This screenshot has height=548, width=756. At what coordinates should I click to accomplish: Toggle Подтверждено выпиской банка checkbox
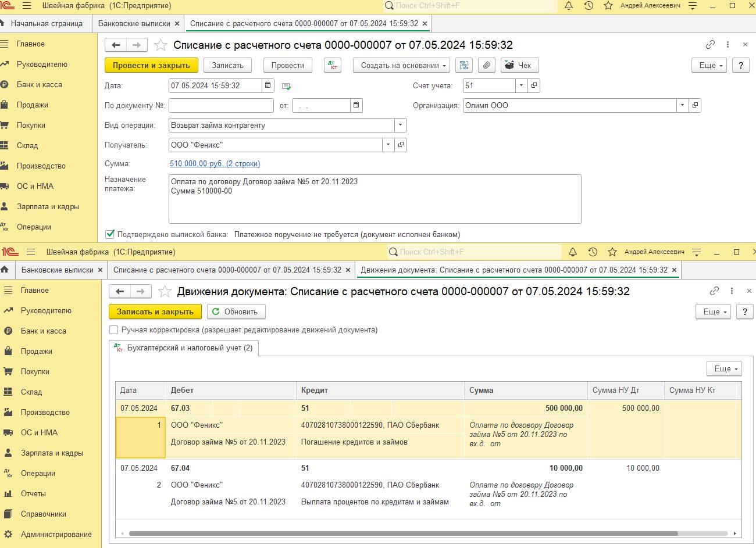click(x=109, y=234)
